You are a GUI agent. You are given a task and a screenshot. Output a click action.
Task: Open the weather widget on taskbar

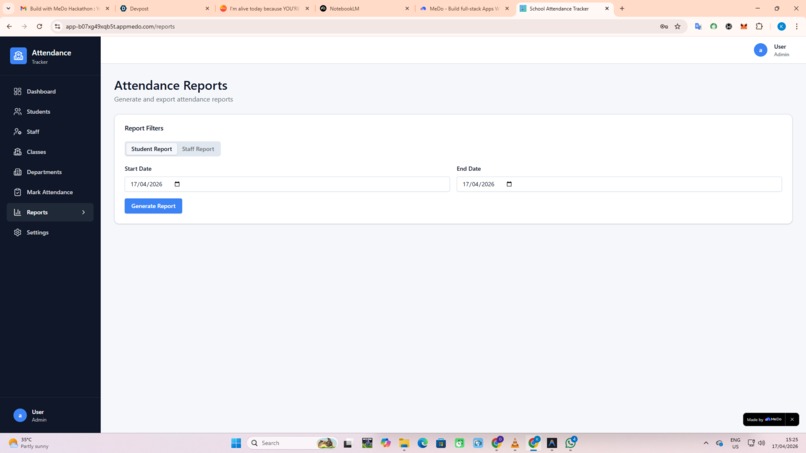(x=29, y=443)
